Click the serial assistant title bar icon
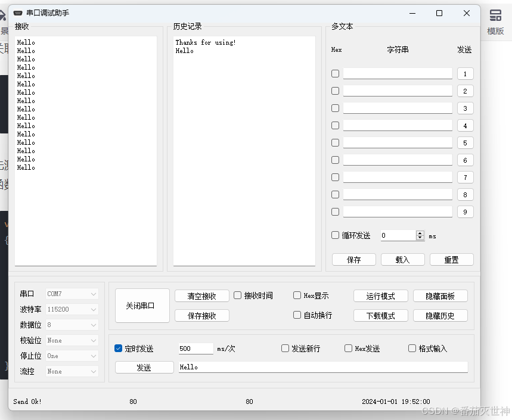Viewport: 512px width, 420px height. (18, 13)
